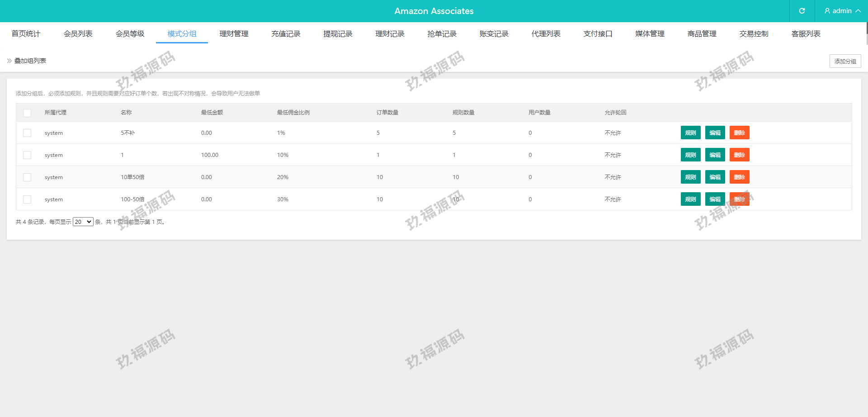The height and width of the screenshot is (417, 868).
Task: Open 规则 for the 5不补 group
Action: click(690, 133)
